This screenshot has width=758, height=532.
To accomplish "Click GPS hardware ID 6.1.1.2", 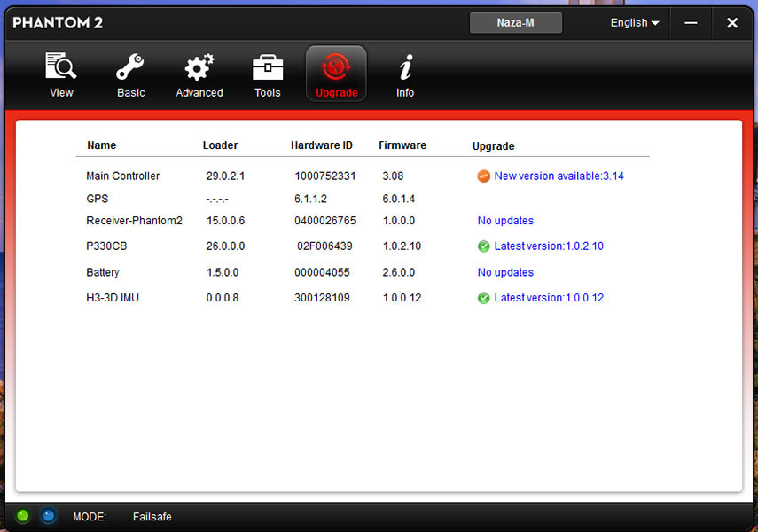I will (310, 199).
